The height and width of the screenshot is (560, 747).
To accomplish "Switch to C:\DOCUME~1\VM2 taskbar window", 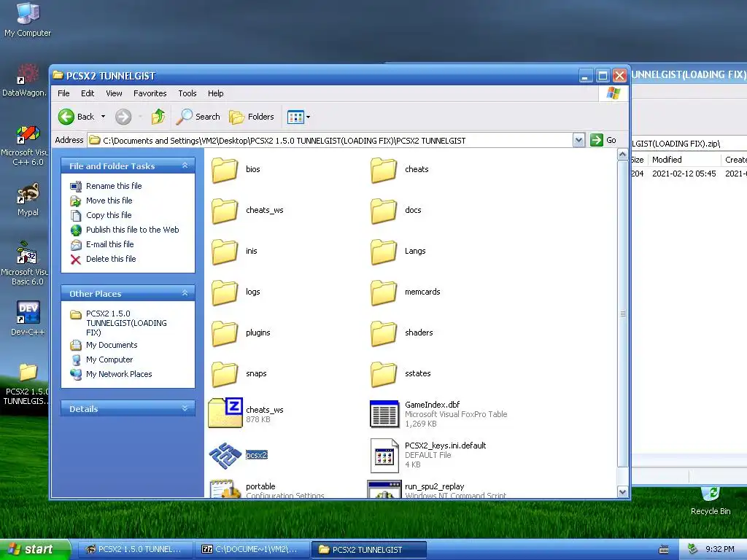I will 251,550.
